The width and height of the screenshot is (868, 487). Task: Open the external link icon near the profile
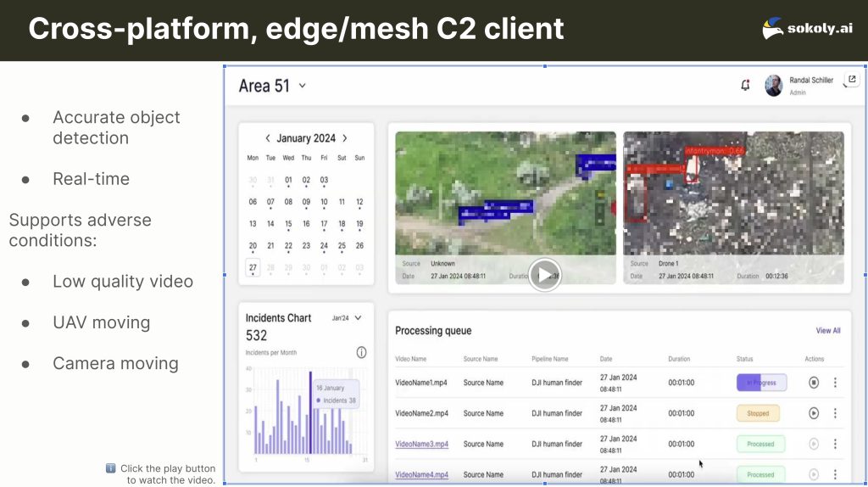(x=852, y=79)
